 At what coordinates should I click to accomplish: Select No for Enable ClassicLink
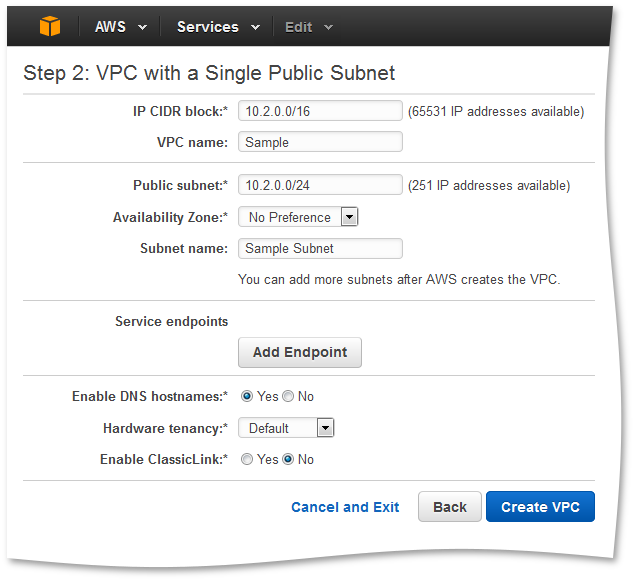click(x=288, y=459)
